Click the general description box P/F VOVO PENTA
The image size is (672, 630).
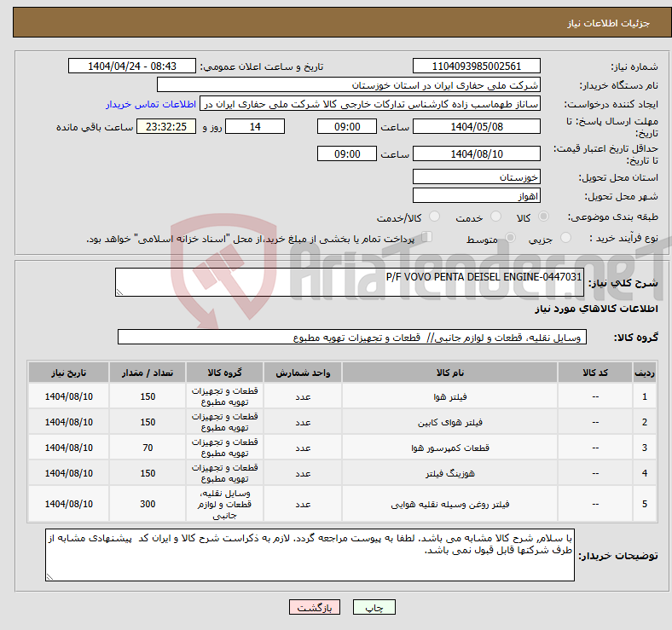pyautogui.click(x=350, y=282)
